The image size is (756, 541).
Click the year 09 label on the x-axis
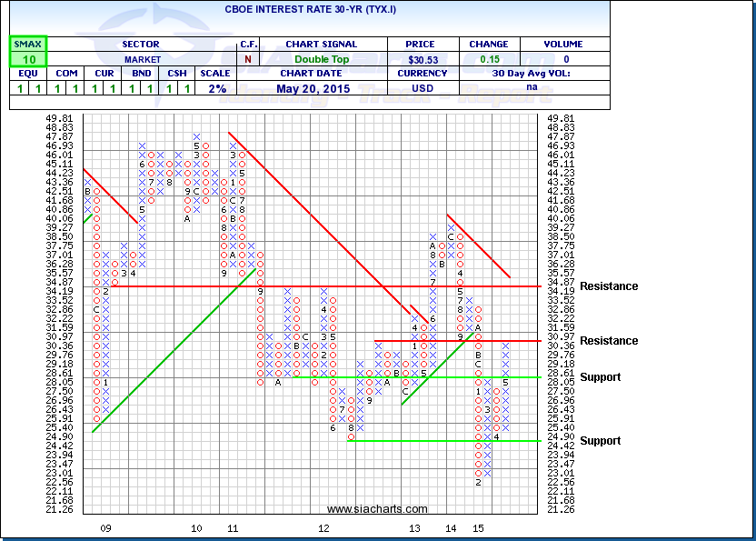106,528
